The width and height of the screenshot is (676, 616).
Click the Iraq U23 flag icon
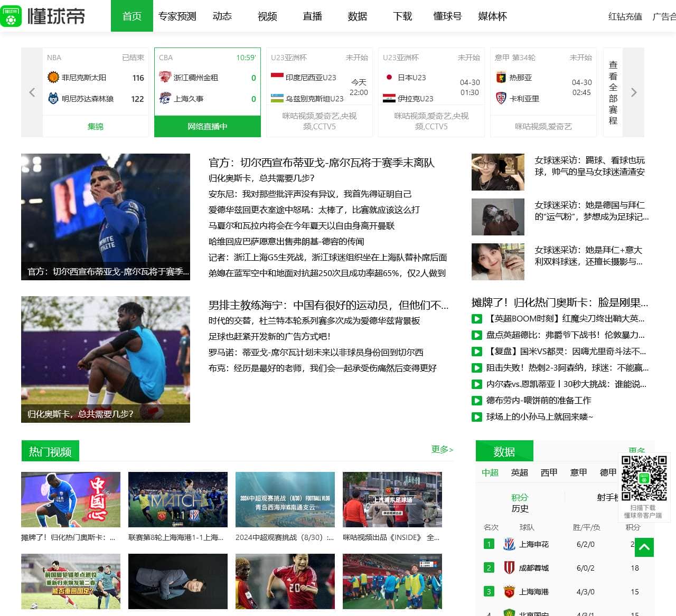point(389,98)
